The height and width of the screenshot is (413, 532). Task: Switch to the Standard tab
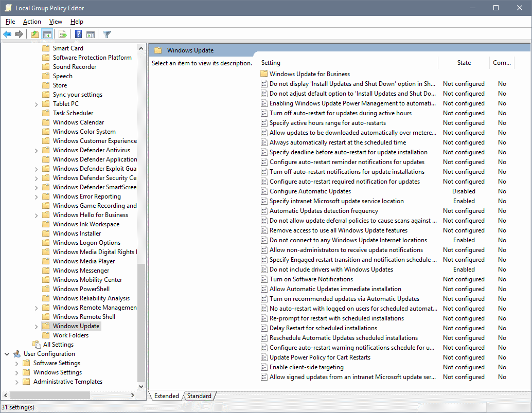pyautogui.click(x=199, y=396)
